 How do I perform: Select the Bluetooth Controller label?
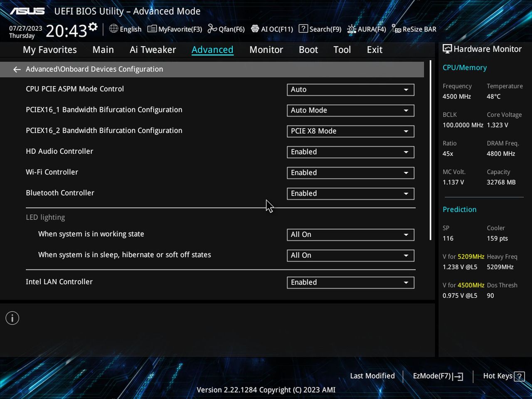tap(60, 193)
